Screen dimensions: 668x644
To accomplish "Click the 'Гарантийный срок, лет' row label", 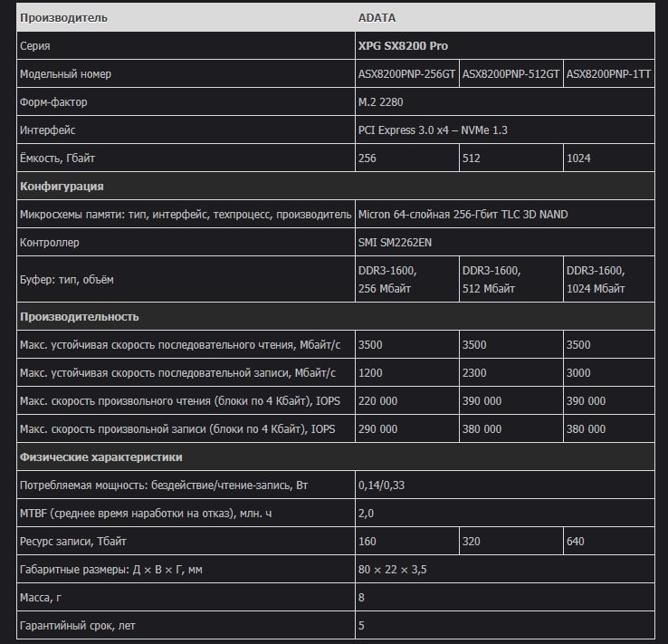I will 78,626.
